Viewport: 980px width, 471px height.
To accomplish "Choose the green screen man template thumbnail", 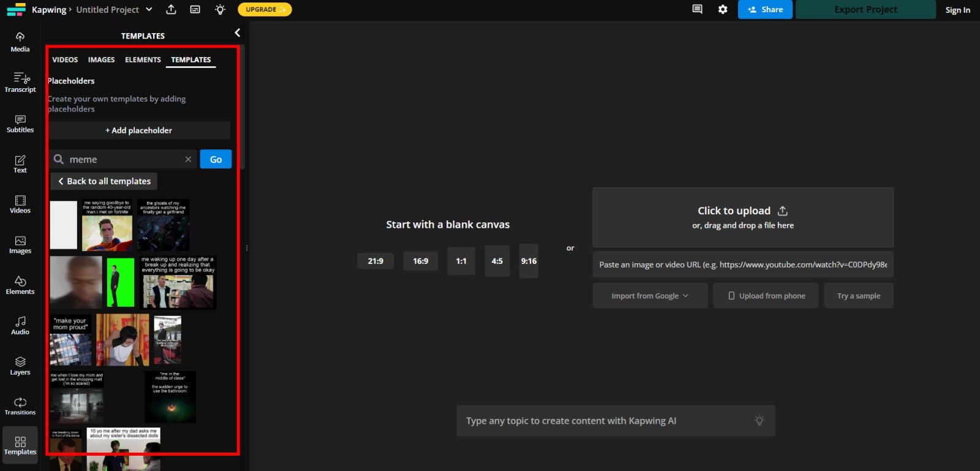I will tap(121, 282).
